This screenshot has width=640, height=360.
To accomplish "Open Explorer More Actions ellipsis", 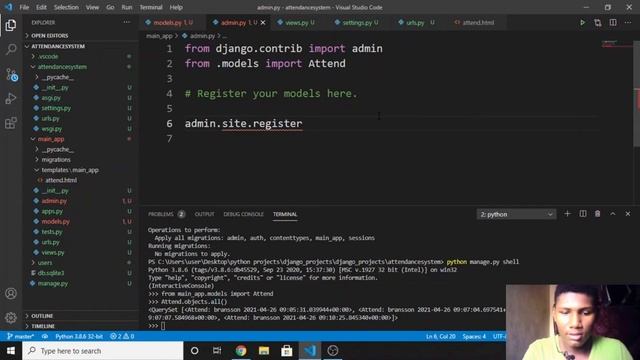I will (x=127, y=22).
